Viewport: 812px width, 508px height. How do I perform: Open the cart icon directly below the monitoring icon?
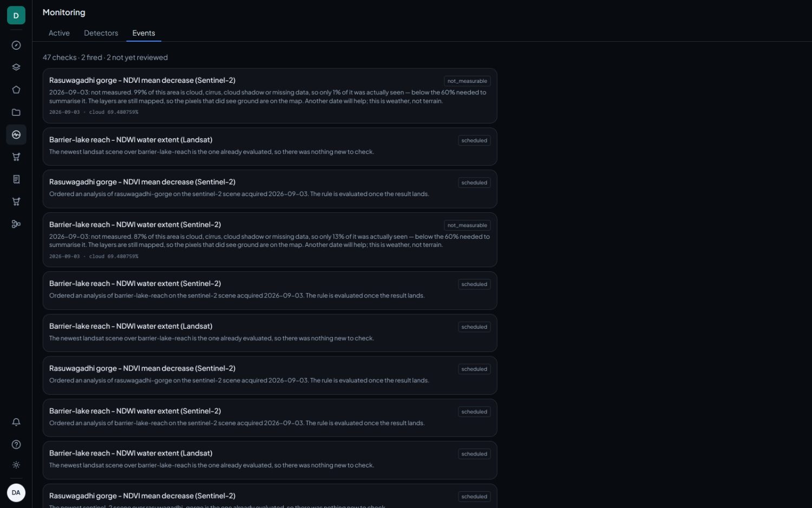pyautogui.click(x=16, y=157)
